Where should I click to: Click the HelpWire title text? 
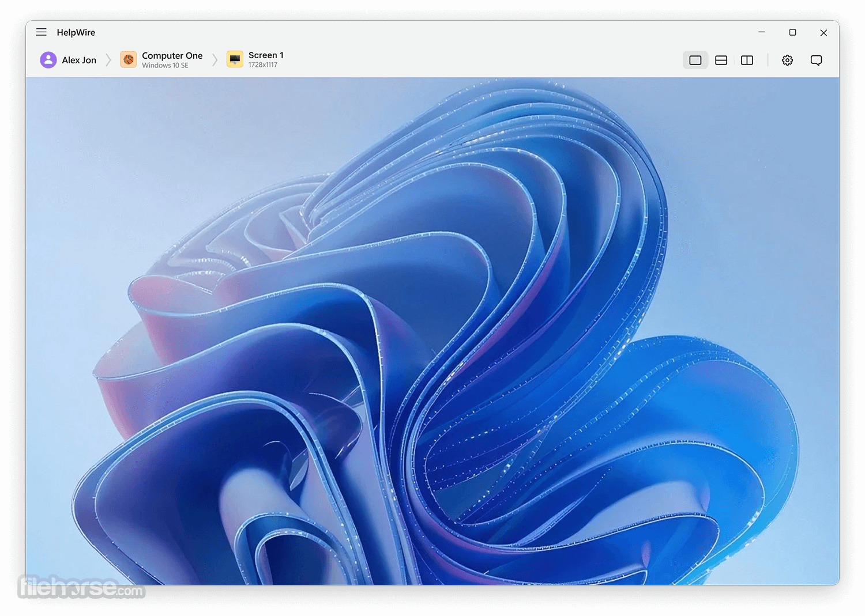[x=76, y=32]
